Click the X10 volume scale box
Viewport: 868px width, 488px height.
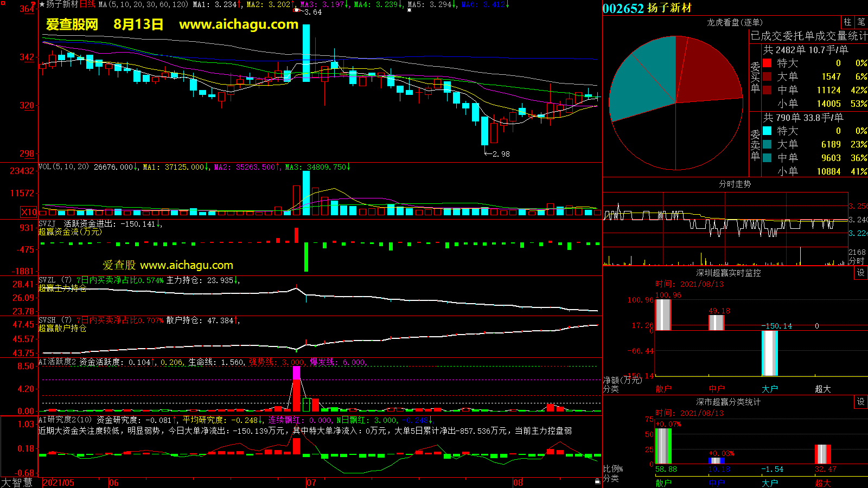coord(29,212)
